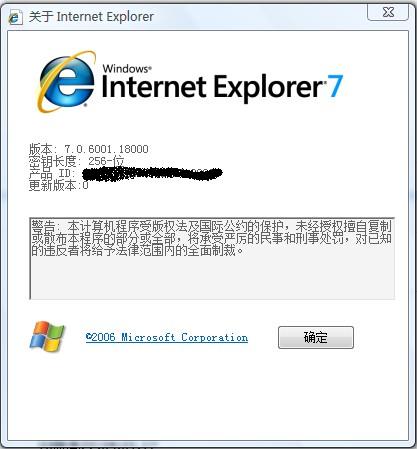Click the word 警告 in the text box
This screenshot has width=417, height=449.
pyautogui.click(x=43, y=226)
